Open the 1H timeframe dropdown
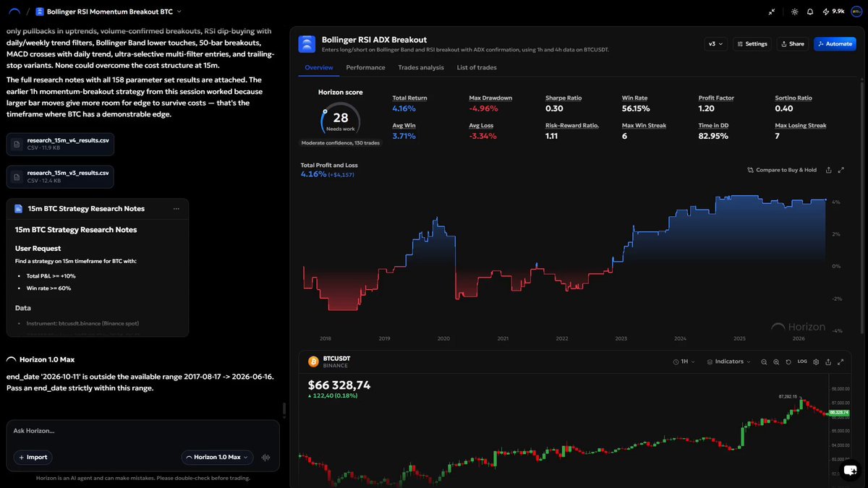Viewport: 868px width, 488px height. [x=684, y=361]
